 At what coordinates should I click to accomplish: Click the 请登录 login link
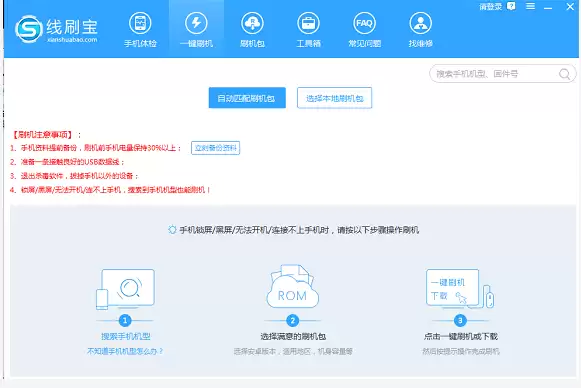[x=490, y=7]
